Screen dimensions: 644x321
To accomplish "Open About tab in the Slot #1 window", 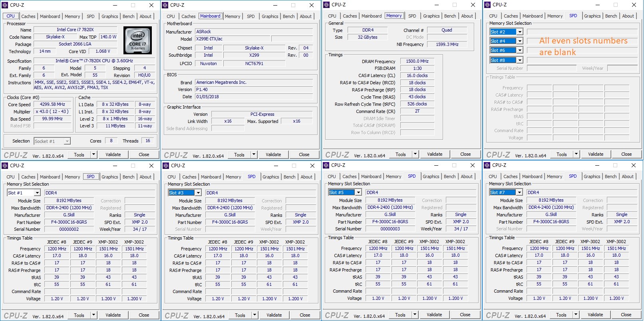I will (x=145, y=177).
